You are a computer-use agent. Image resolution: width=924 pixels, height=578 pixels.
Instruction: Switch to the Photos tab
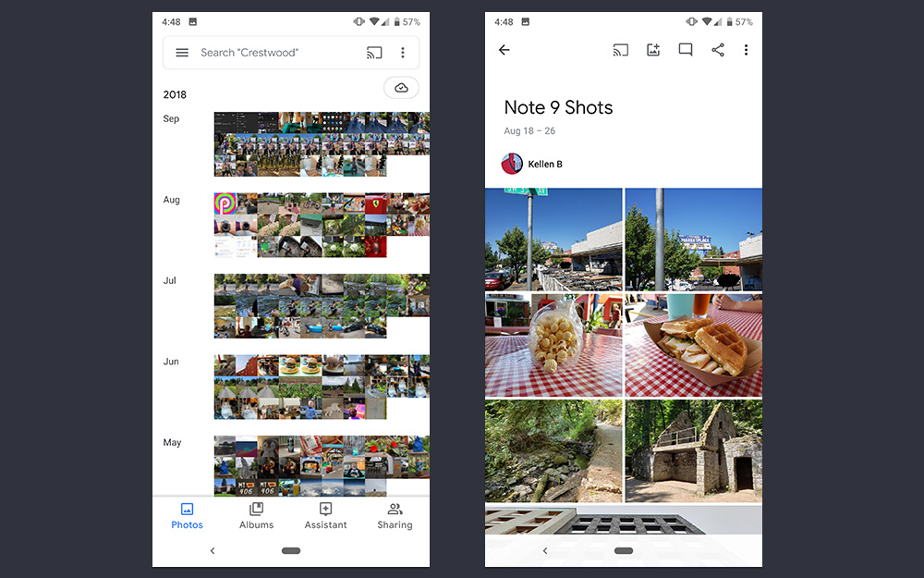tap(187, 516)
